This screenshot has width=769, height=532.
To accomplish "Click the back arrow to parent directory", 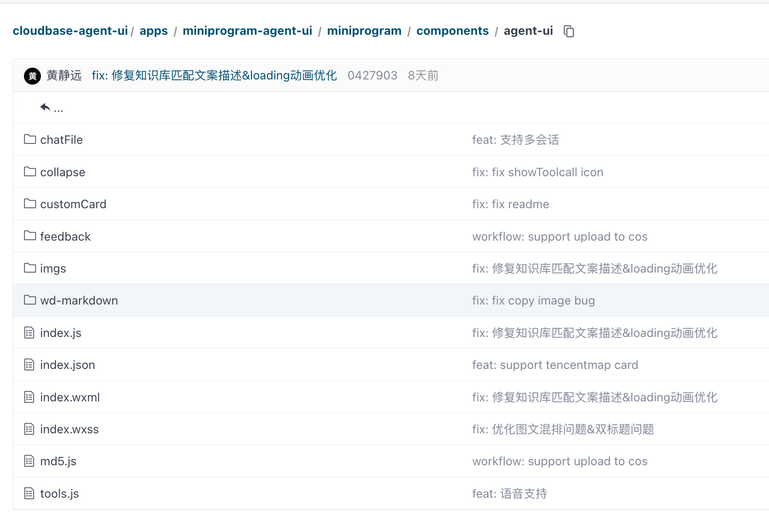I will point(46,108).
